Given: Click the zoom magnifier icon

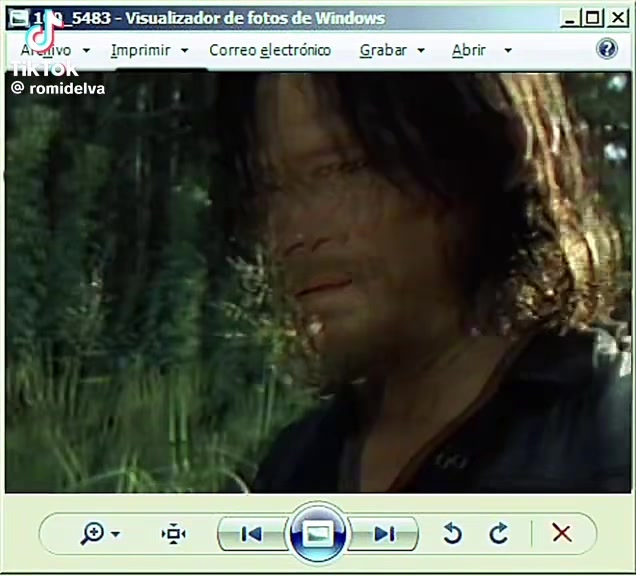Looking at the screenshot, I should pyautogui.click(x=92, y=533).
